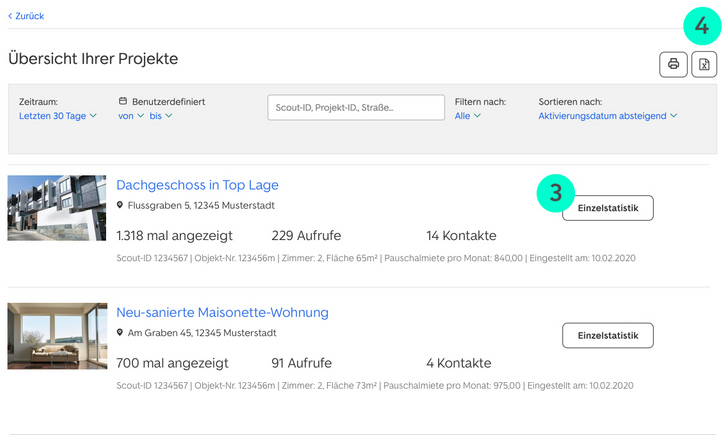The height and width of the screenshot is (442, 728).
Task: Click the green number 3 marker
Action: coord(555,192)
